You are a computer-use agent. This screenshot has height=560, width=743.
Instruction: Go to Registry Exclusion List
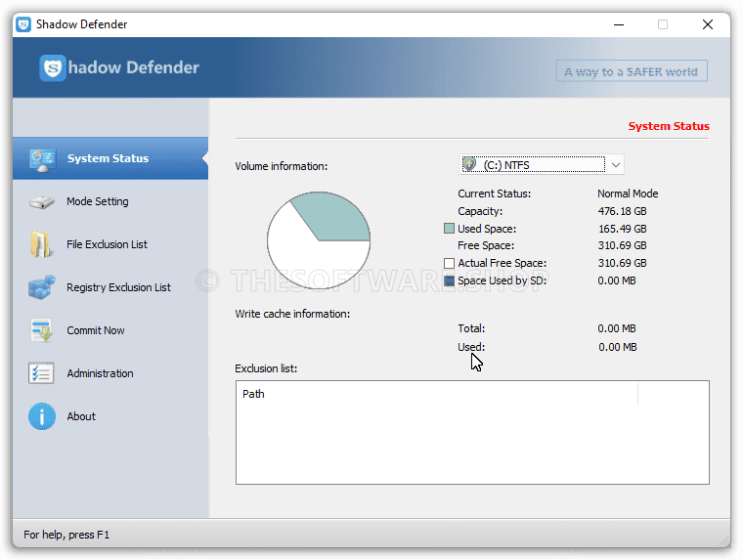pos(110,287)
